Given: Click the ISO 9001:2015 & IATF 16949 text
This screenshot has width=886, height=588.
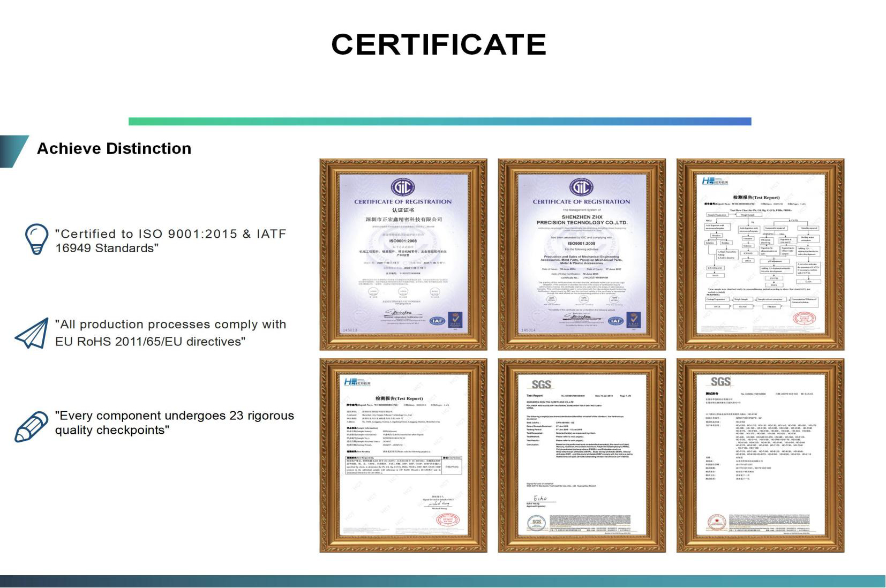Looking at the screenshot, I should pyautogui.click(x=171, y=241).
